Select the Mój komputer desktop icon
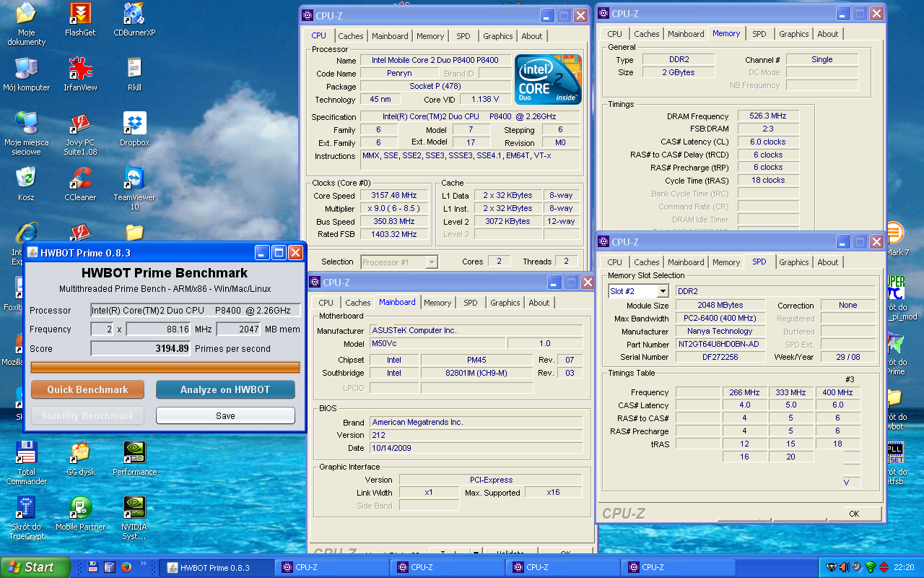Image resolution: width=924 pixels, height=578 pixels. (x=26, y=74)
